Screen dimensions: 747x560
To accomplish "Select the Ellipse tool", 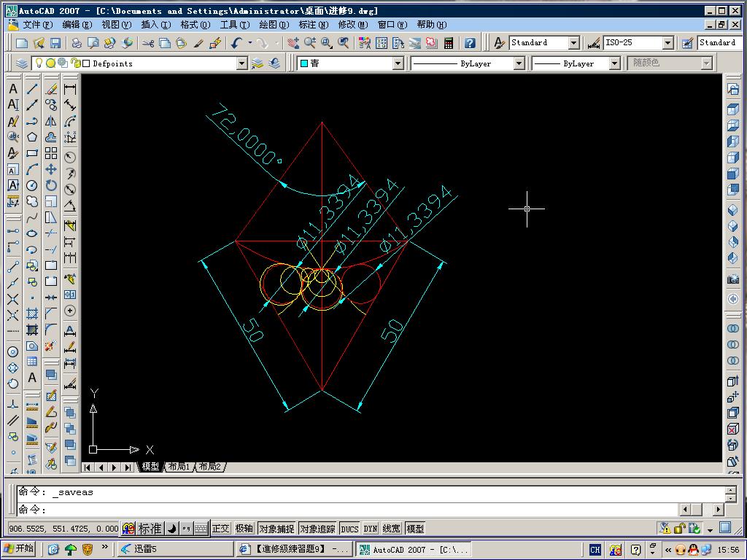I will pos(32,233).
